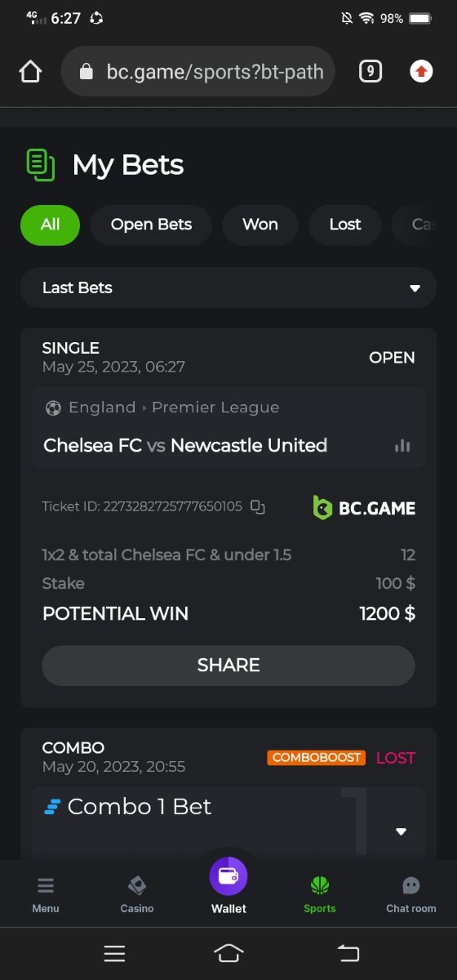Image resolution: width=457 pixels, height=980 pixels.
Task: Tap the browser home icon
Action: (30, 72)
